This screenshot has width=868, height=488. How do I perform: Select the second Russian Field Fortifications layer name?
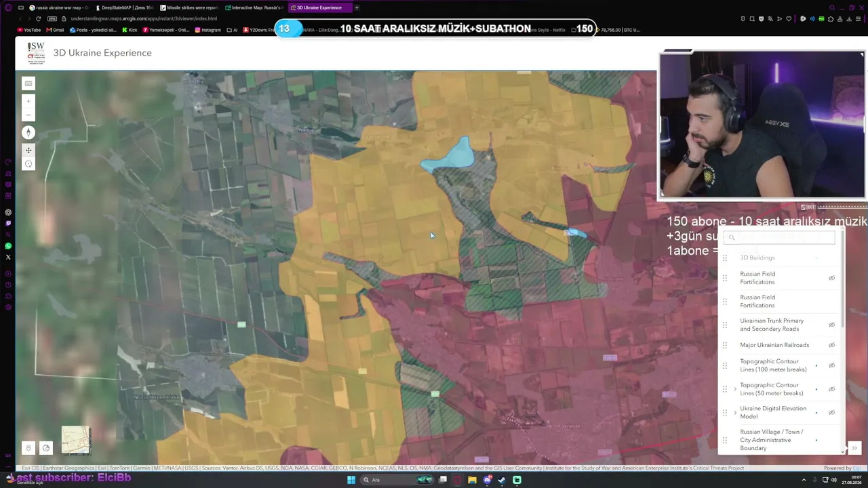757,301
